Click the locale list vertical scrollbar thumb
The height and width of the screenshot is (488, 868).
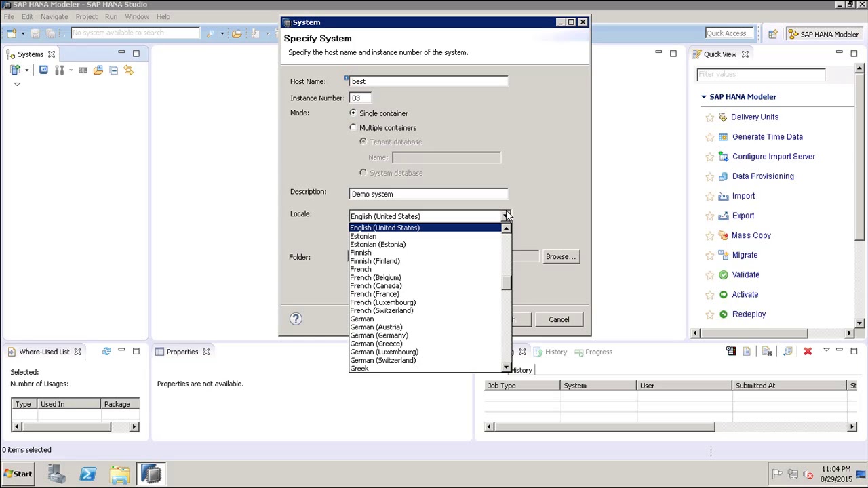click(x=506, y=283)
